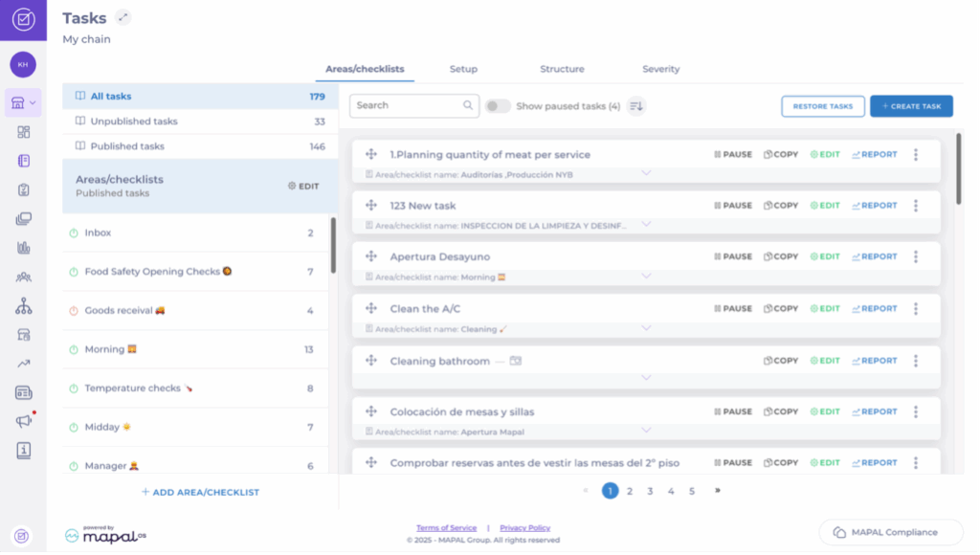Click the Create Task button
Screen dimensions: 980x555
911,106
